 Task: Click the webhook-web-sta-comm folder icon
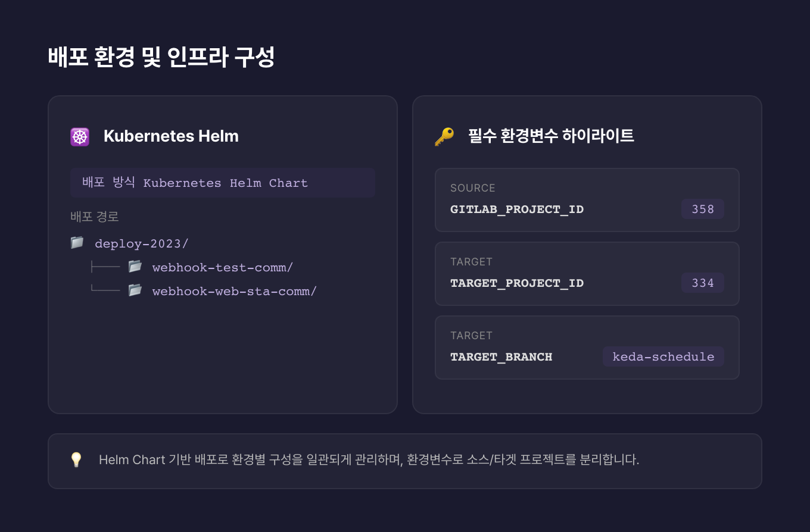[x=135, y=290]
